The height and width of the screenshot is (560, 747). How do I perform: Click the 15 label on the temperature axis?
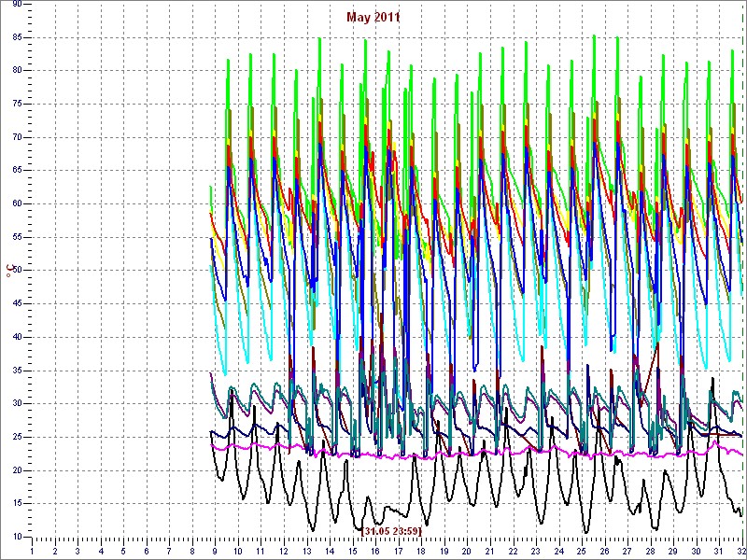(17, 504)
